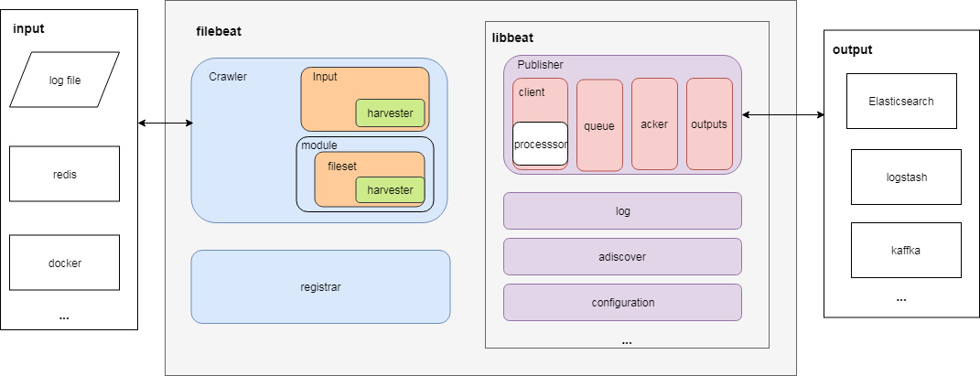Click the "filebeat" heading text
The width and height of the screenshot is (980, 376).
tap(219, 32)
